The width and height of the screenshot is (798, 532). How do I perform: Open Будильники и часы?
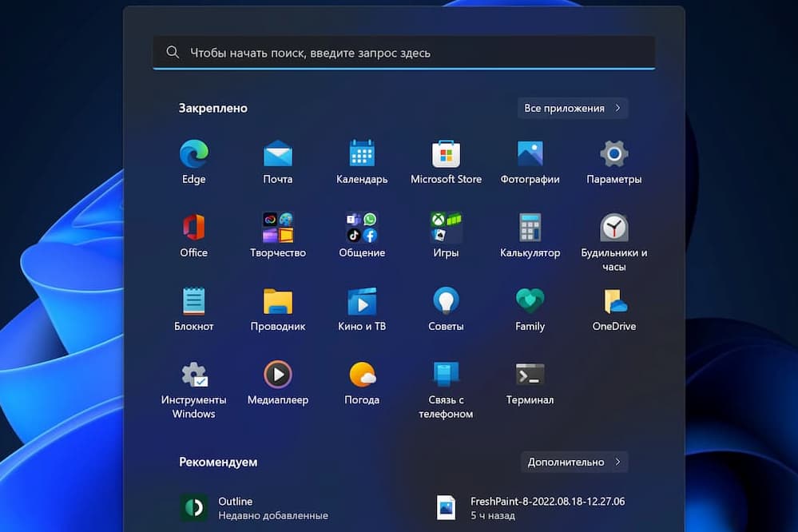613,242
